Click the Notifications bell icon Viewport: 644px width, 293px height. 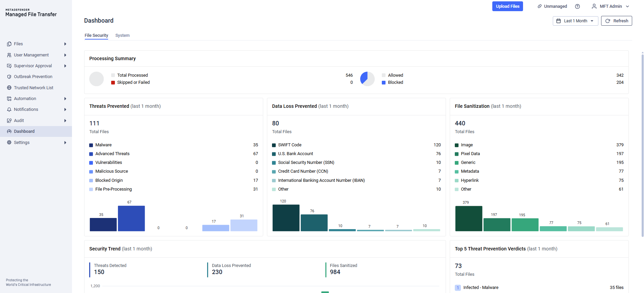pyautogui.click(x=9, y=109)
